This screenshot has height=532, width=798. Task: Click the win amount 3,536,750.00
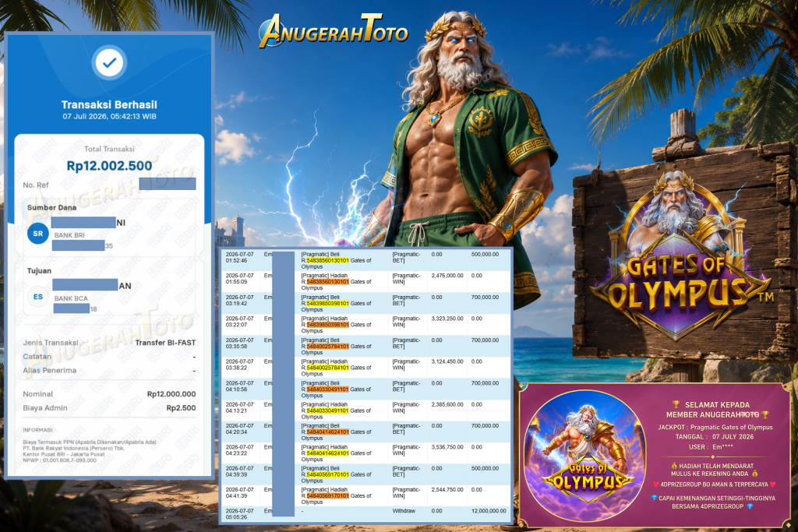click(x=447, y=447)
